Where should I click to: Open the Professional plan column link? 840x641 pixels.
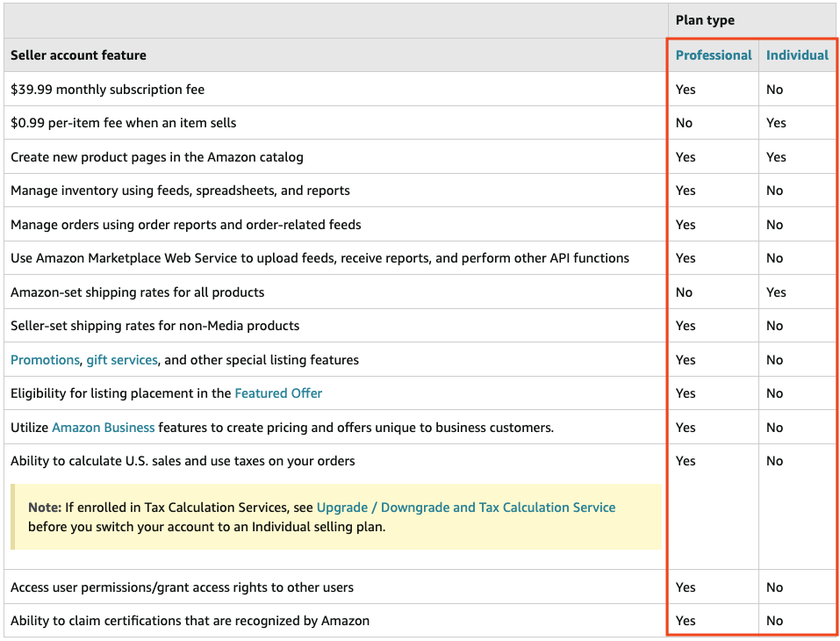pos(713,55)
